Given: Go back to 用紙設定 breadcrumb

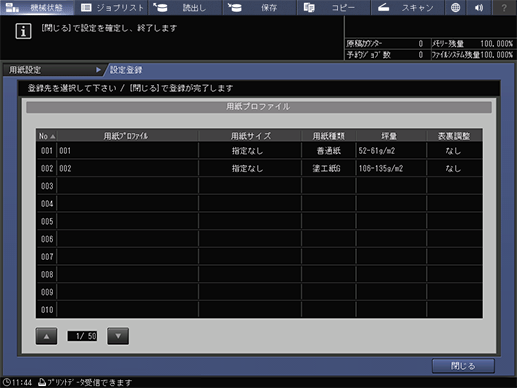Looking at the screenshot, I should click(53, 70).
